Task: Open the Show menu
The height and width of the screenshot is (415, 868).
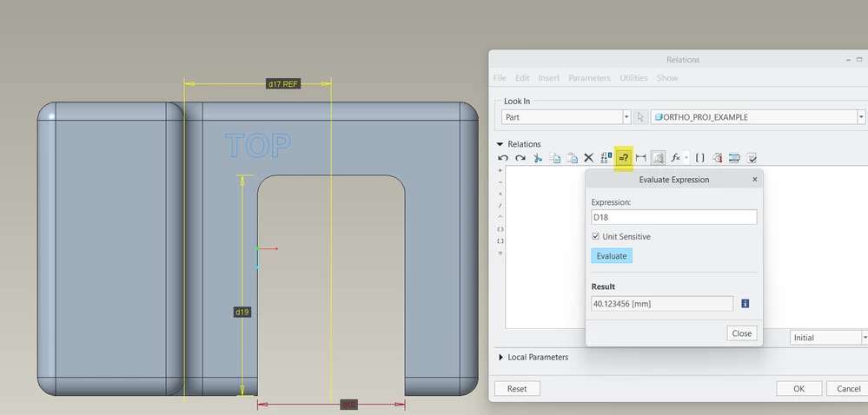Action: (x=667, y=78)
